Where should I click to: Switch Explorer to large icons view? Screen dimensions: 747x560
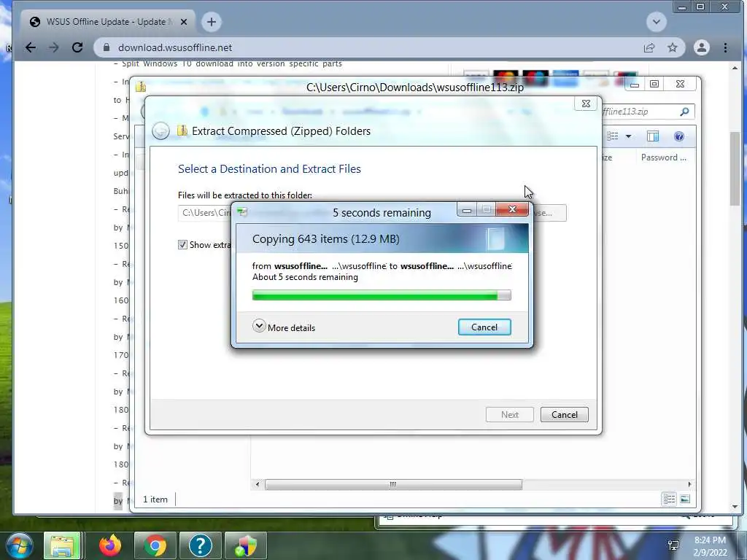click(685, 499)
